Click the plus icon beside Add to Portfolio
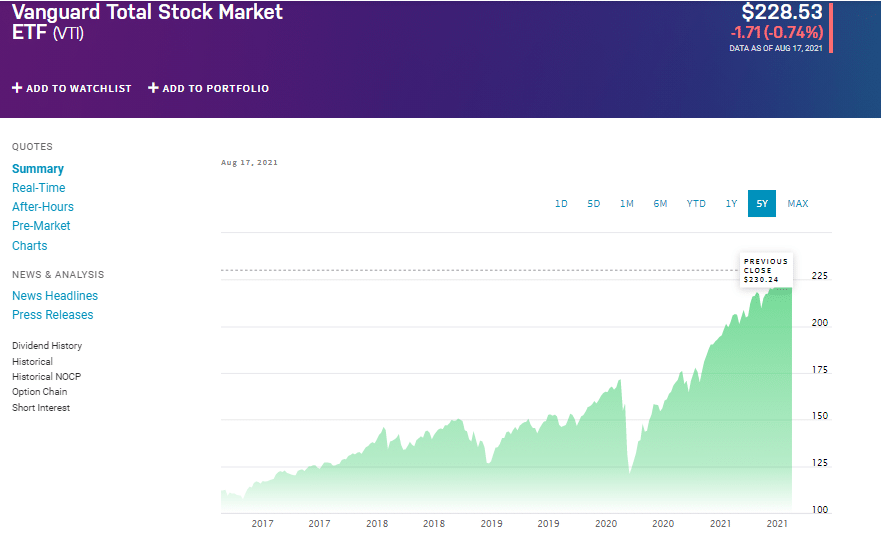The height and width of the screenshot is (537, 881). tap(153, 88)
